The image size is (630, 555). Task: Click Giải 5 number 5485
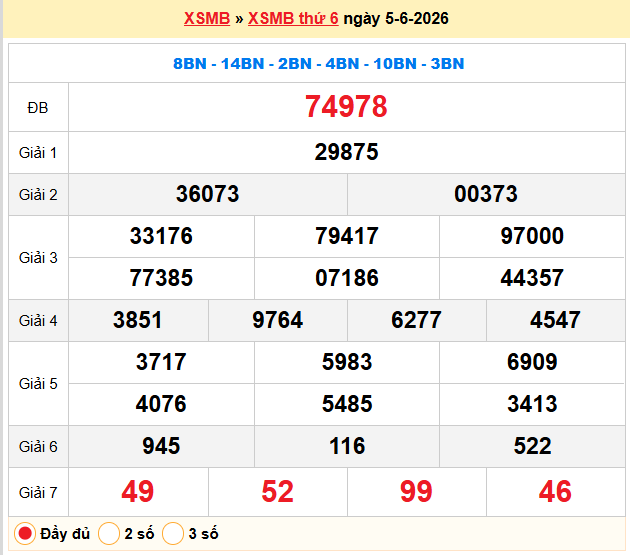(347, 404)
